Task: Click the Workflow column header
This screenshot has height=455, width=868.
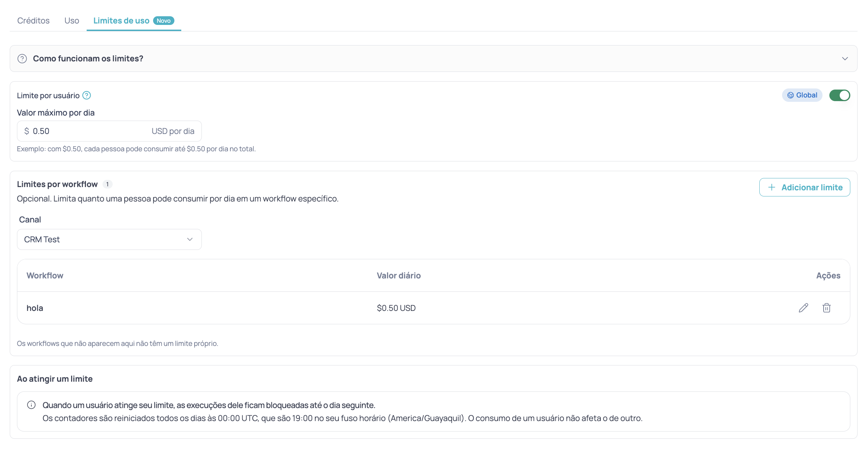Action: pos(45,276)
